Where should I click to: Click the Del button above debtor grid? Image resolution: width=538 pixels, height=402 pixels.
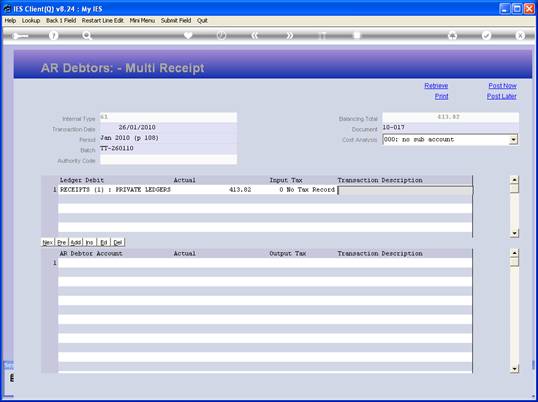click(x=118, y=243)
